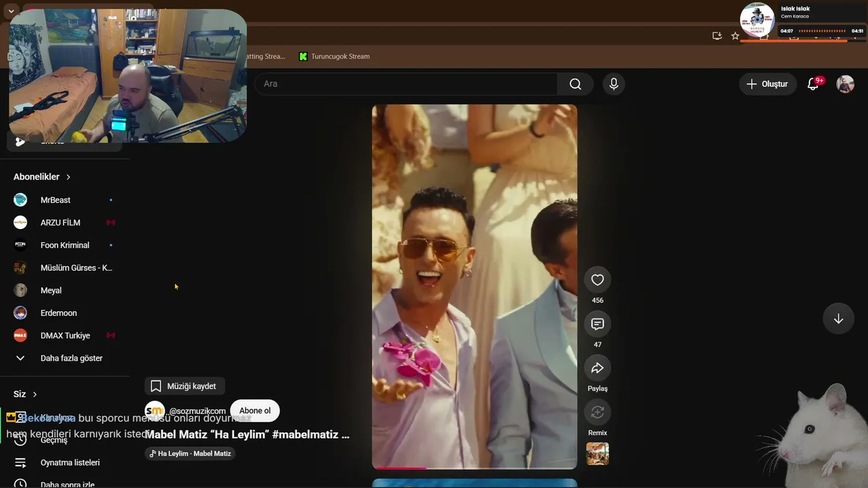Click the Short video player
The width and height of the screenshot is (868, 488).
475,287
